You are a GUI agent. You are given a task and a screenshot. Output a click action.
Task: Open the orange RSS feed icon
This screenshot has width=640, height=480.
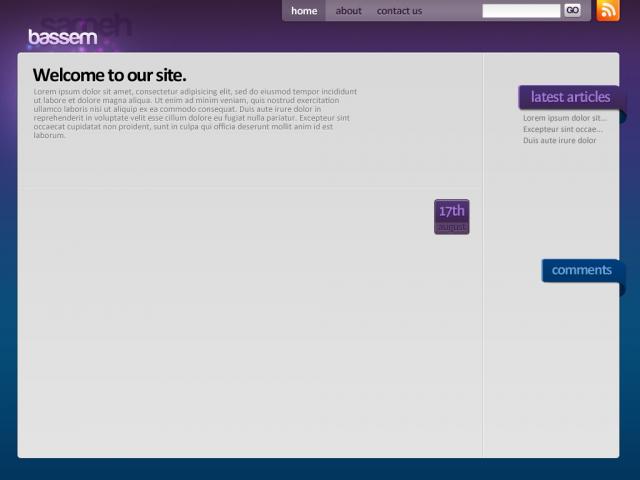(608, 10)
